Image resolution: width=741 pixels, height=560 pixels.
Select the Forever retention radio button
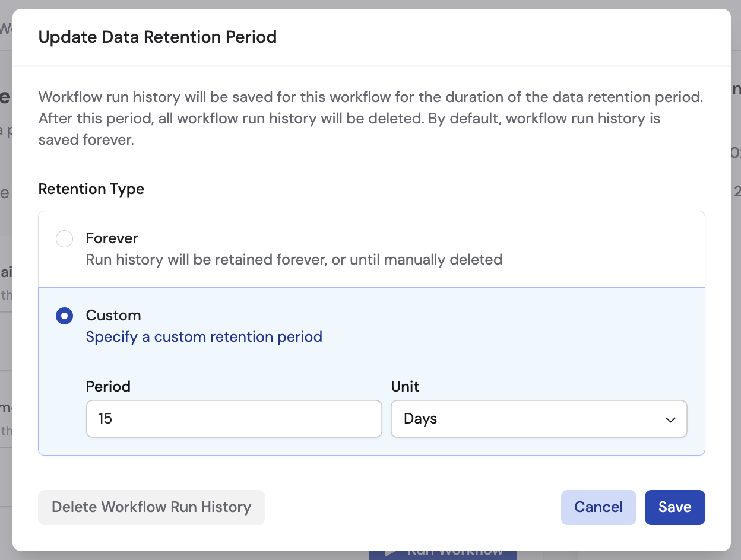tap(64, 238)
